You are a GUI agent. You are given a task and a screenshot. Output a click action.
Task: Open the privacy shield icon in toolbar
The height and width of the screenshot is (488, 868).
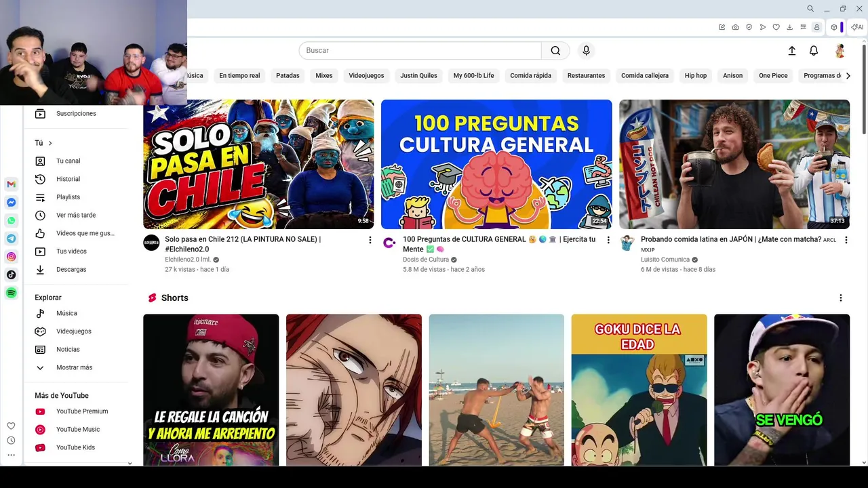point(749,27)
